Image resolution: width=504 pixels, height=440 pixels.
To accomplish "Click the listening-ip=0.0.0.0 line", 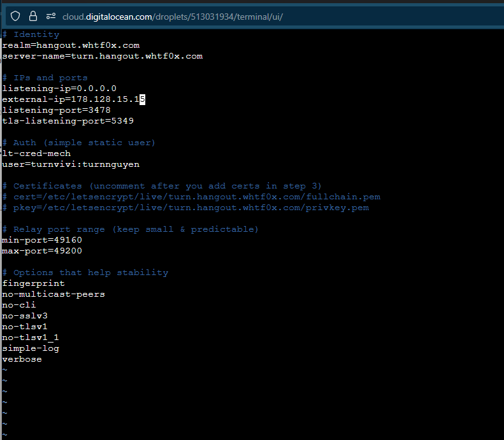I will pos(59,89).
